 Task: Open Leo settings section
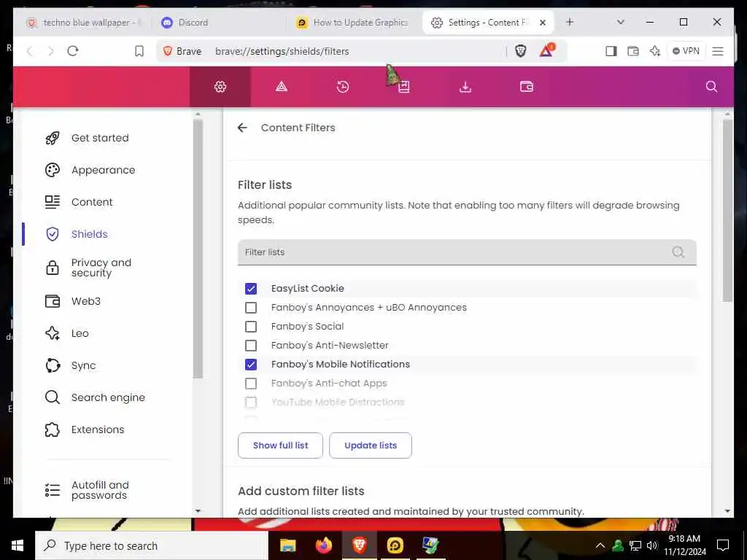[x=80, y=333]
